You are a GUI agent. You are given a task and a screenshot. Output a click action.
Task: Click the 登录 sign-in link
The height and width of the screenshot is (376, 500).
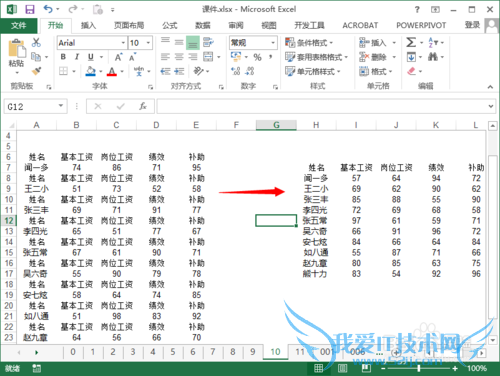pyautogui.click(x=472, y=25)
